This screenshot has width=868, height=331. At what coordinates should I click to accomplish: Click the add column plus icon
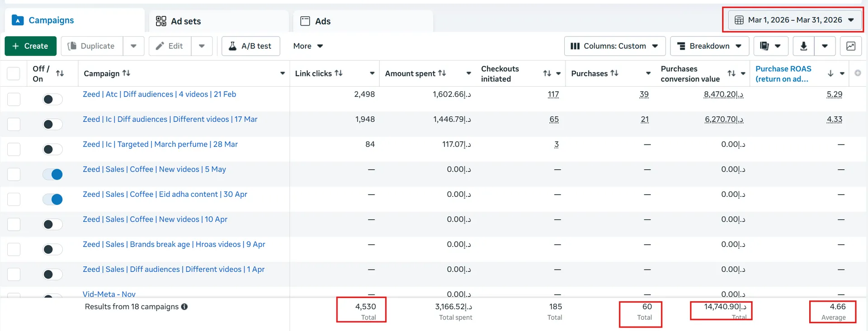(858, 73)
